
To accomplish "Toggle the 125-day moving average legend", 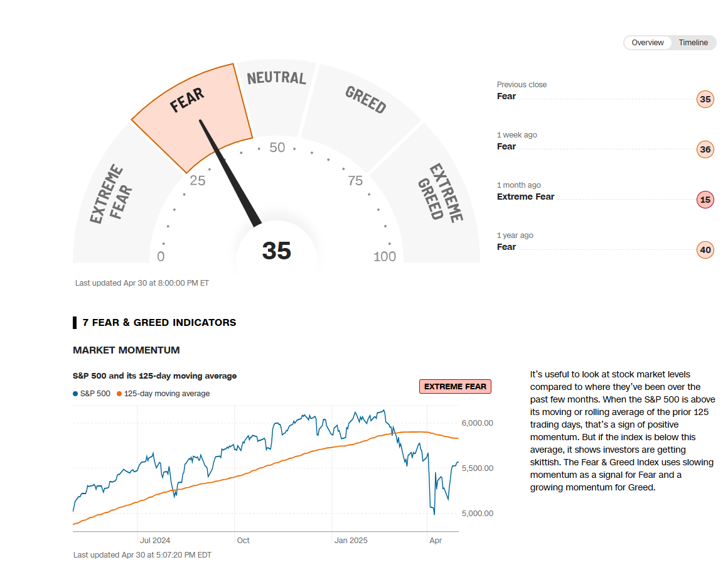I will coord(163,394).
